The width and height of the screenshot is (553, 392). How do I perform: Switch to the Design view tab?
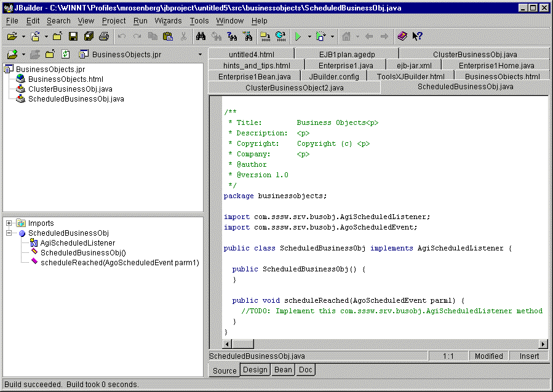click(x=255, y=369)
